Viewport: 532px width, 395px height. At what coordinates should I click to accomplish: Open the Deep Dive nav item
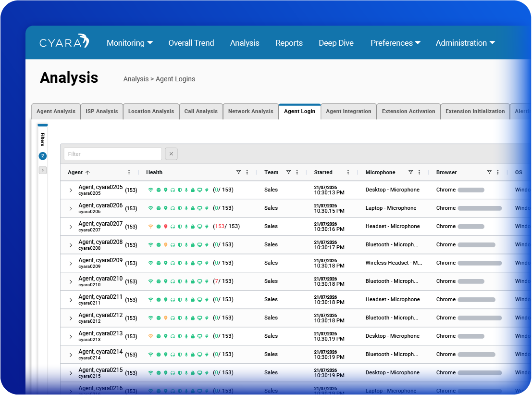[336, 43]
